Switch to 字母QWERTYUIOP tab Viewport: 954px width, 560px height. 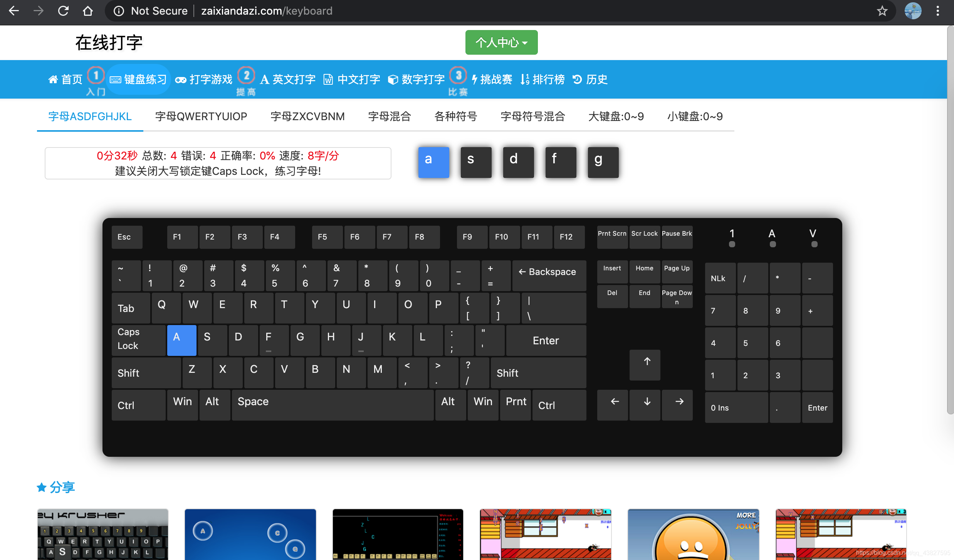(x=201, y=116)
